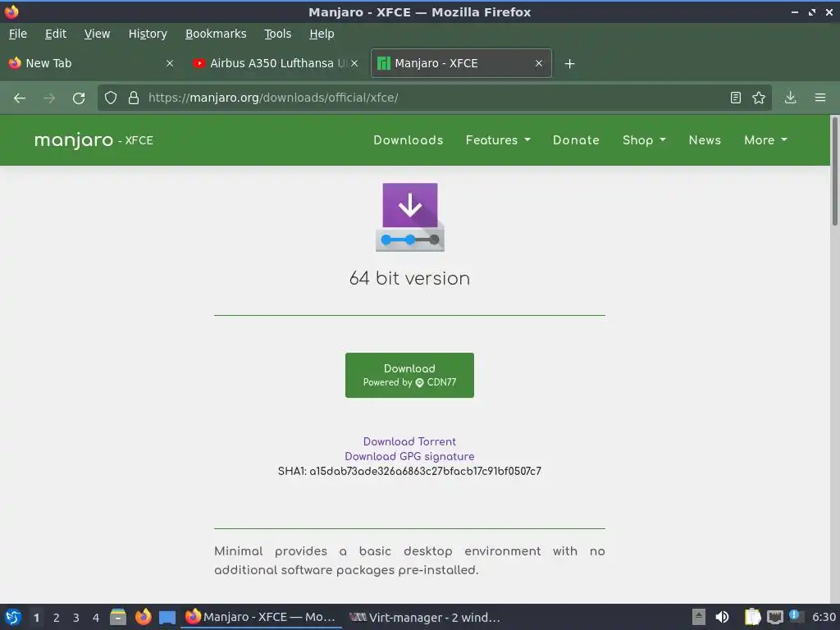Launch Firefox from the taskbar quicklaunch

[143, 617]
